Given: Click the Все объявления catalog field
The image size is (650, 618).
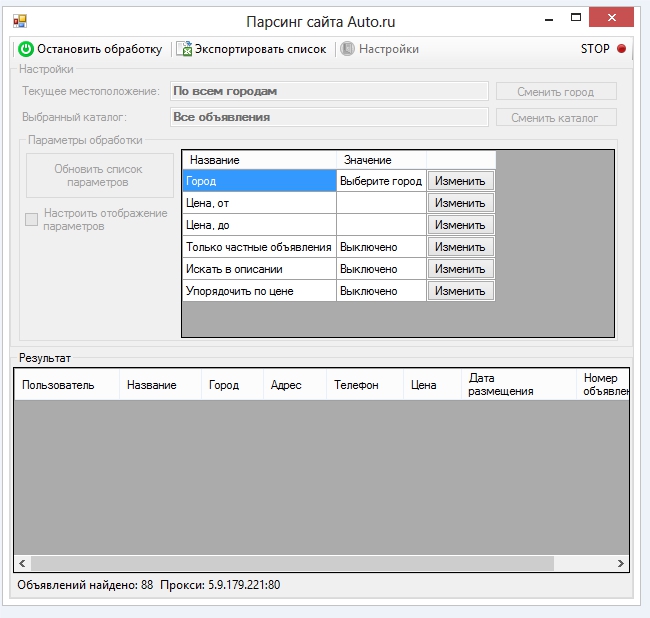Looking at the screenshot, I should click(x=329, y=117).
